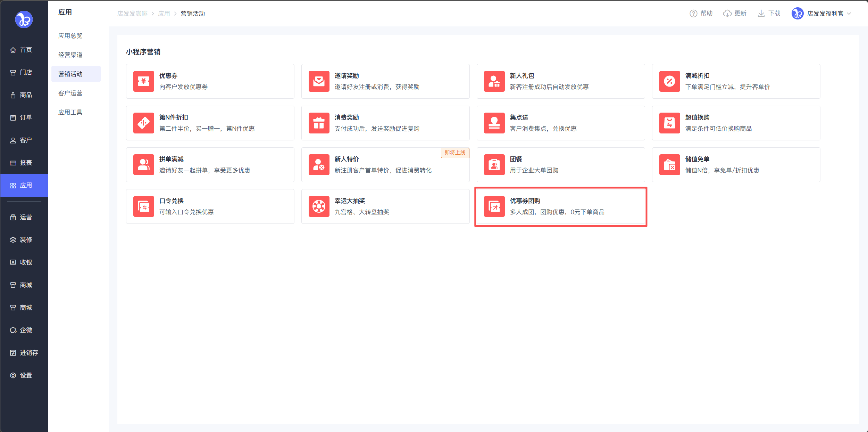868x432 pixels.
Task: Click the app logo in sidebar
Action: point(24,19)
